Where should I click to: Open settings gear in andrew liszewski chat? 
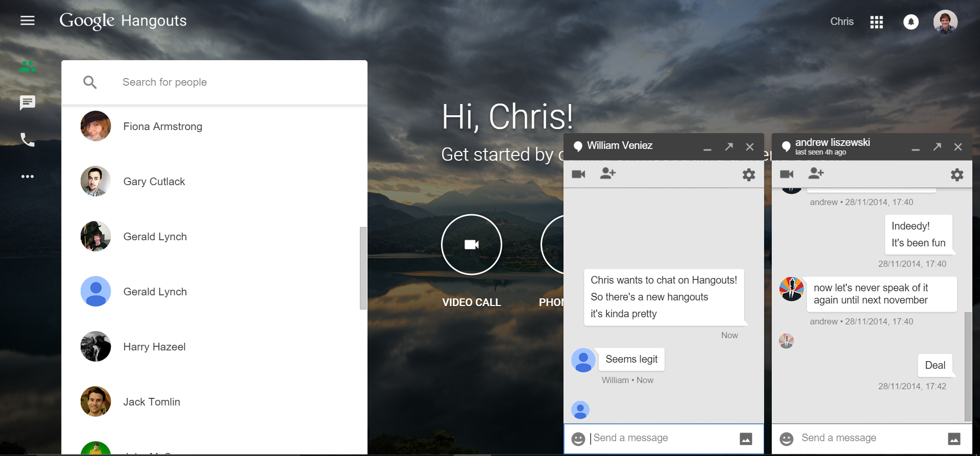[x=957, y=175]
